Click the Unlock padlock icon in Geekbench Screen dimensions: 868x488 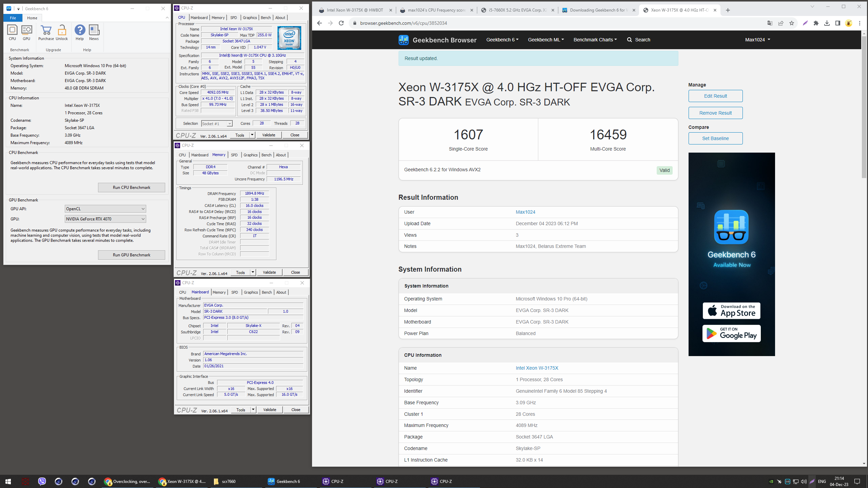point(62,33)
